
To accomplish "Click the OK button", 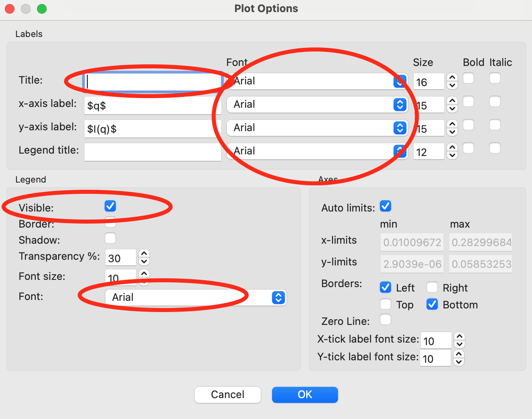I will point(305,394).
